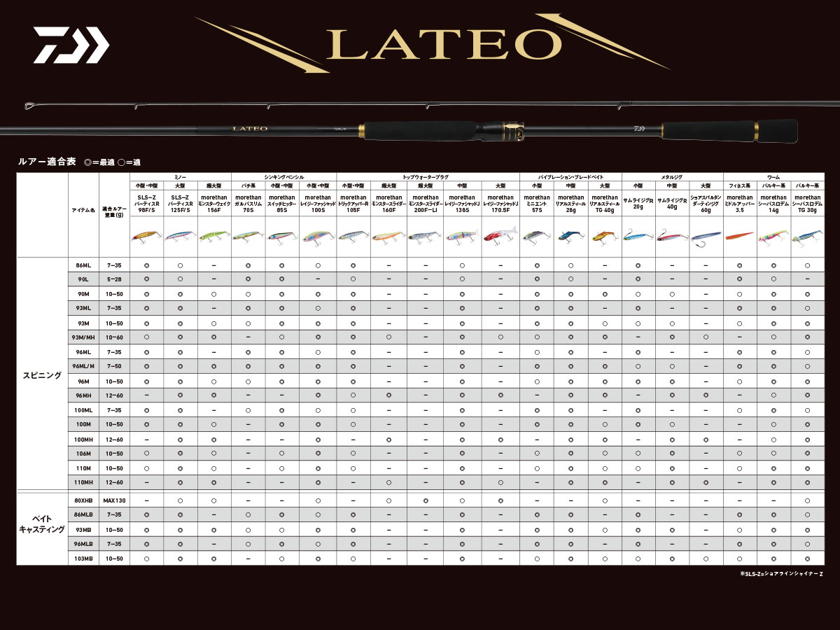Click the Shore Spartan Darting Jig 60g image
840x630 pixels.
pyautogui.click(x=706, y=237)
